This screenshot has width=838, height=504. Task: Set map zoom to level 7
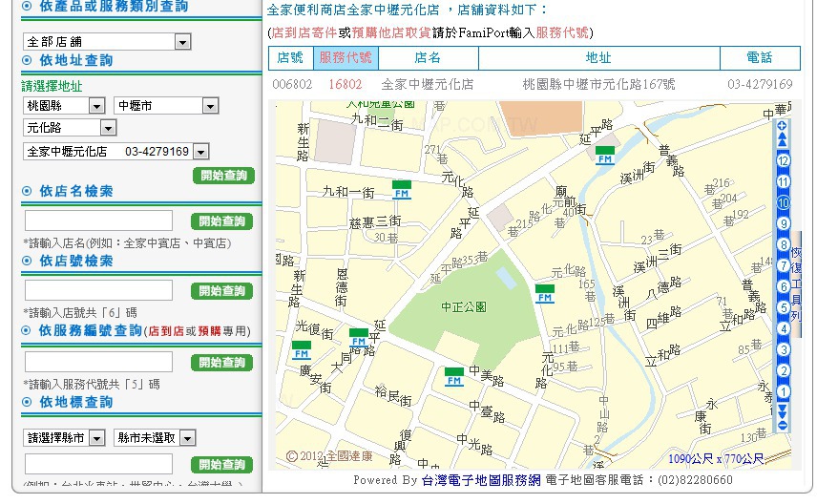click(x=783, y=265)
